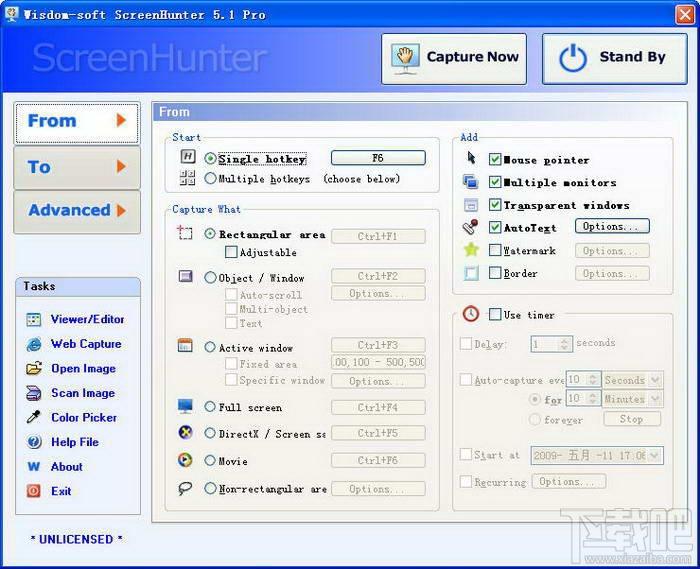Click the Mouse pointer arrow icon
The image size is (700, 569).
(x=471, y=158)
